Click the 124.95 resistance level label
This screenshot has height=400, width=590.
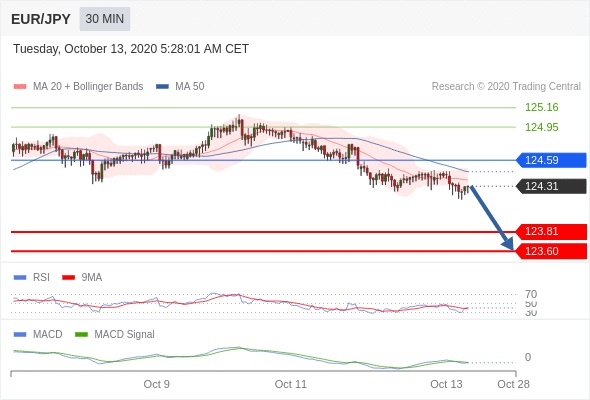point(541,127)
